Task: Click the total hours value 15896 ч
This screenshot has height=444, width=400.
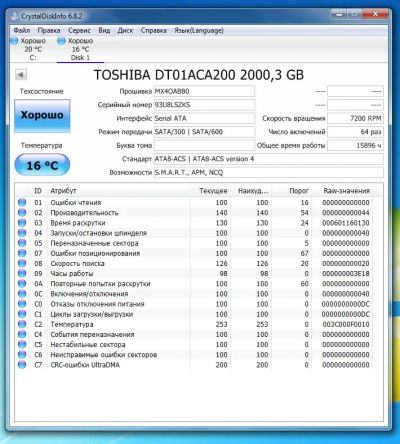Action: (355, 145)
